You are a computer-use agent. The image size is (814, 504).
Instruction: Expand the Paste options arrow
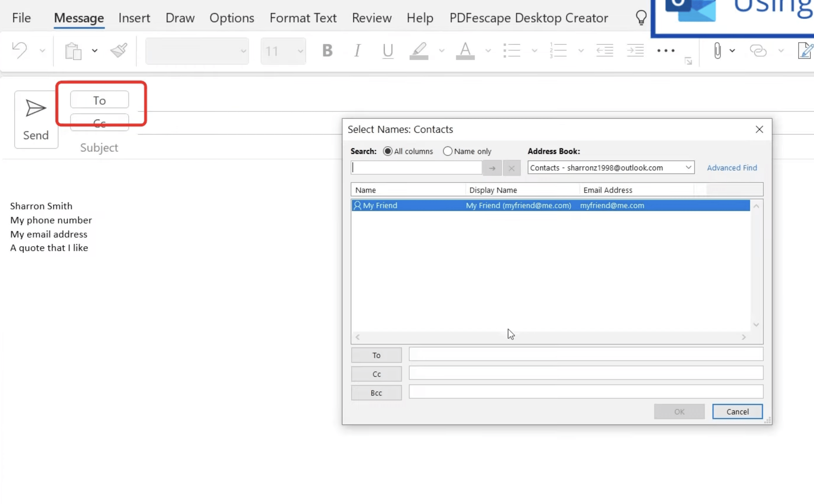click(94, 51)
